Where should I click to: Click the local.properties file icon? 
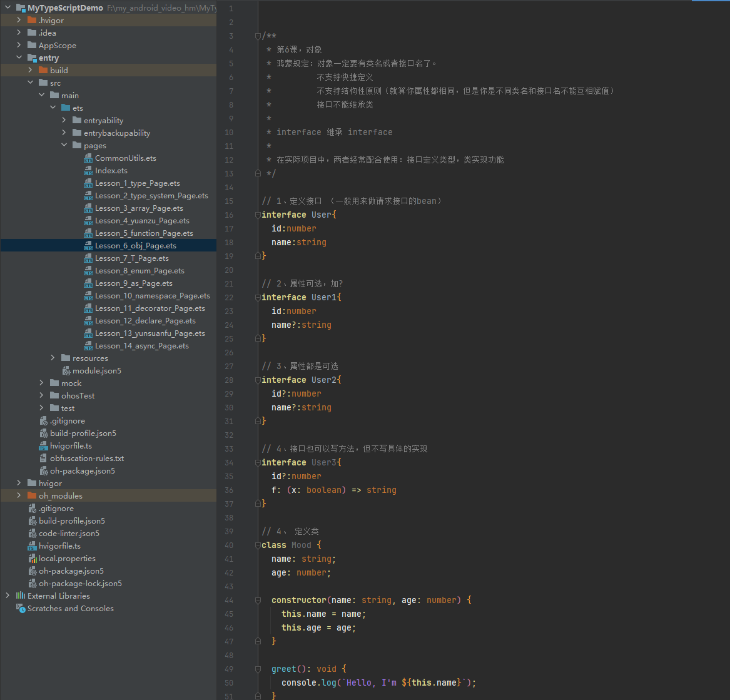(x=33, y=559)
